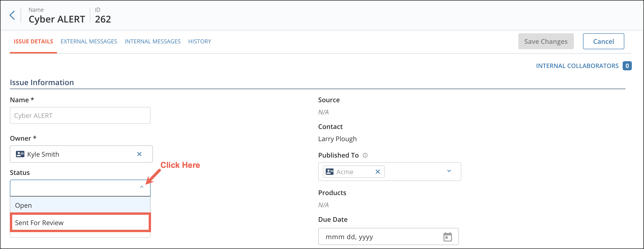644x249 pixels.
Task: Choose the Sent For Review status option
Action: [x=80, y=223]
